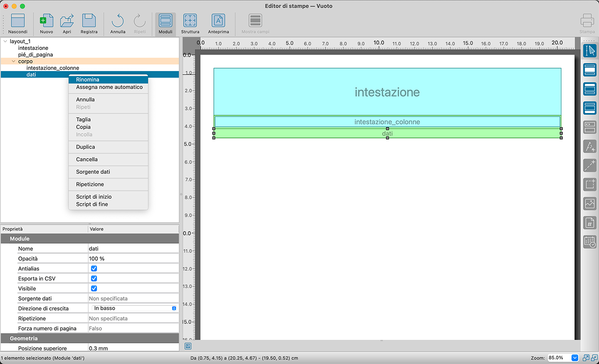Click the Nome value field

(133, 248)
